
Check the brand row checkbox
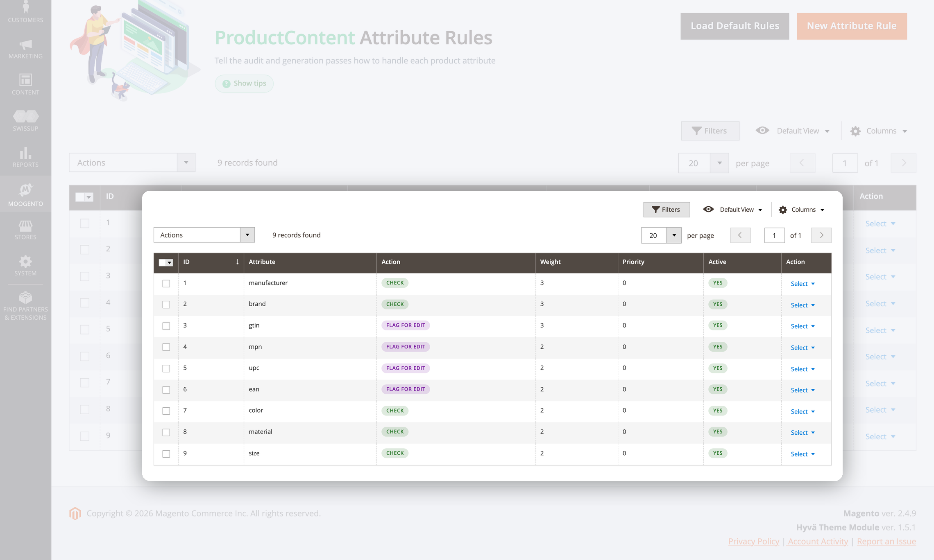pos(166,305)
